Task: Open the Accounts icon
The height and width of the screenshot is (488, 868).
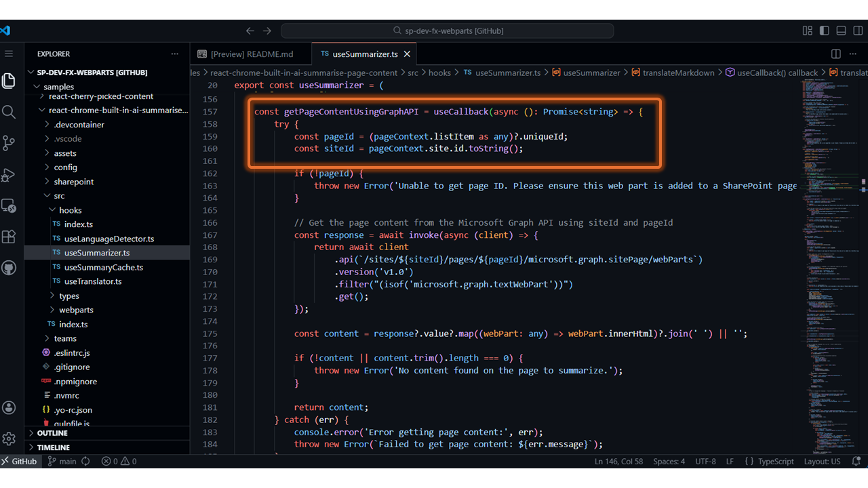Action: pos(9,407)
